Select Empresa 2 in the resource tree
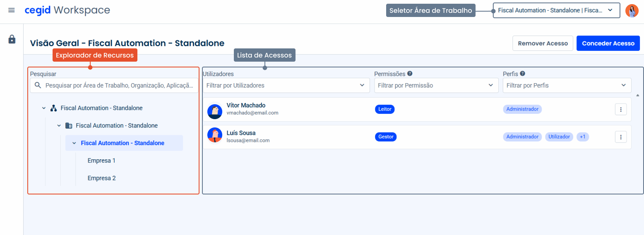Screen dimensions: 644x235 [x=101, y=178]
